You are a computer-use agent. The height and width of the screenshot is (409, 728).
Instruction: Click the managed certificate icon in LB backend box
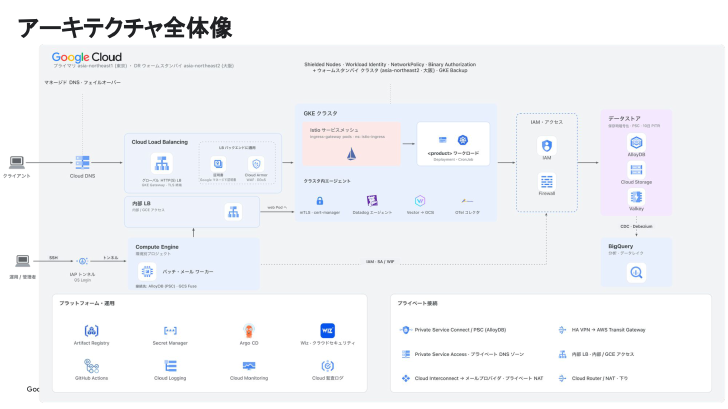tap(218, 164)
